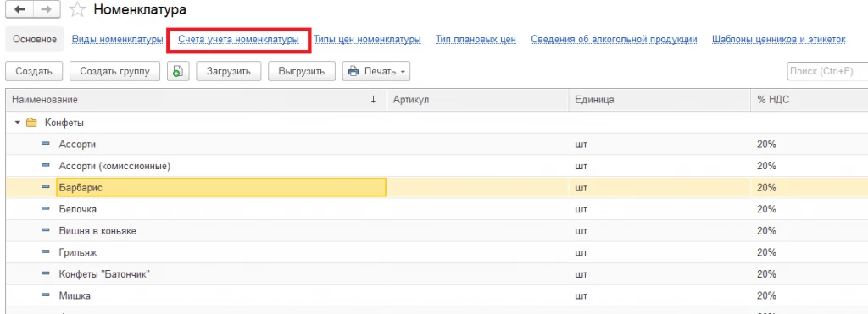This screenshot has height=314, width=868.
Task: Click the Загрузить button
Action: (x=229, y=71)
